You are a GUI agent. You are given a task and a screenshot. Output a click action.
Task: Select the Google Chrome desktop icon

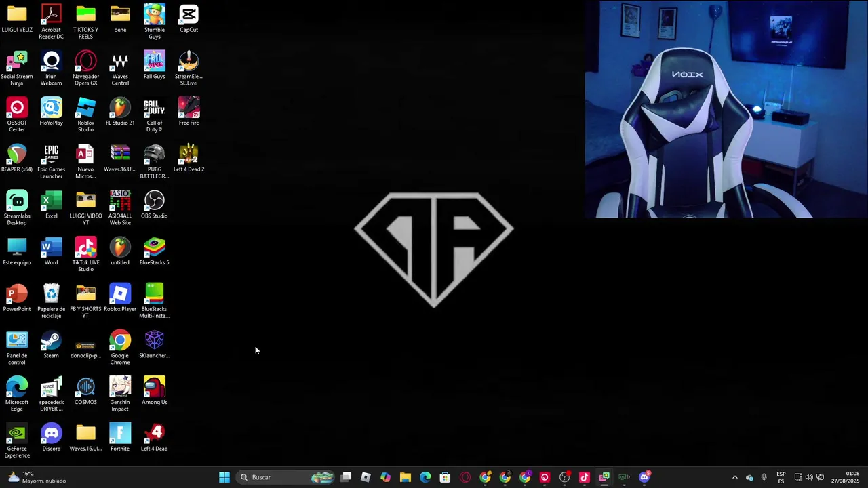(120, 348)
